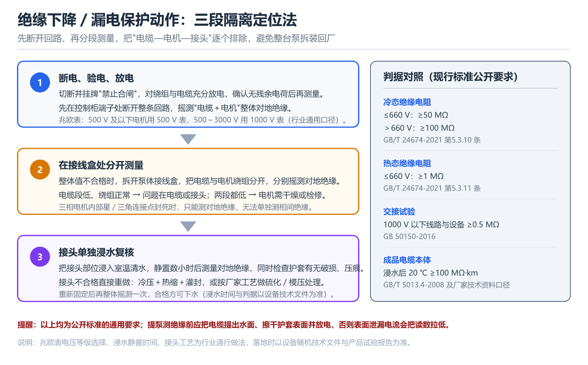Select the line beginning "把接头部位浸入室温清水"

(211, 268)
